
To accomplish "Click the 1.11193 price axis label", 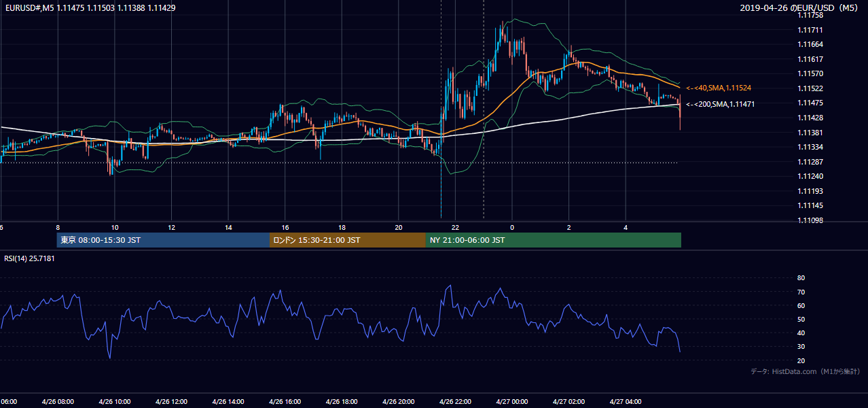I will (x=810, y=191).
